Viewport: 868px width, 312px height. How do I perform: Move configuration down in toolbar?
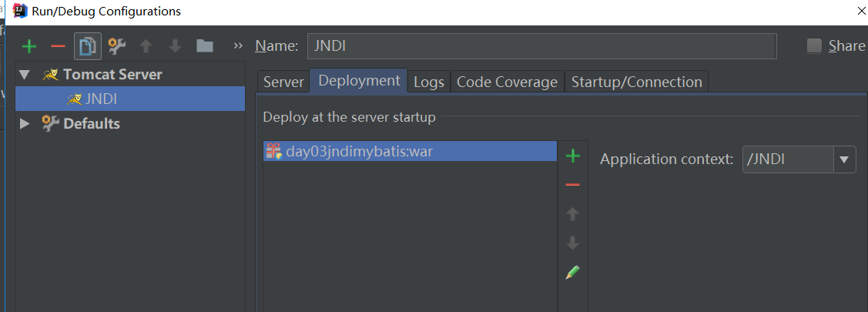tap(176, 46)
